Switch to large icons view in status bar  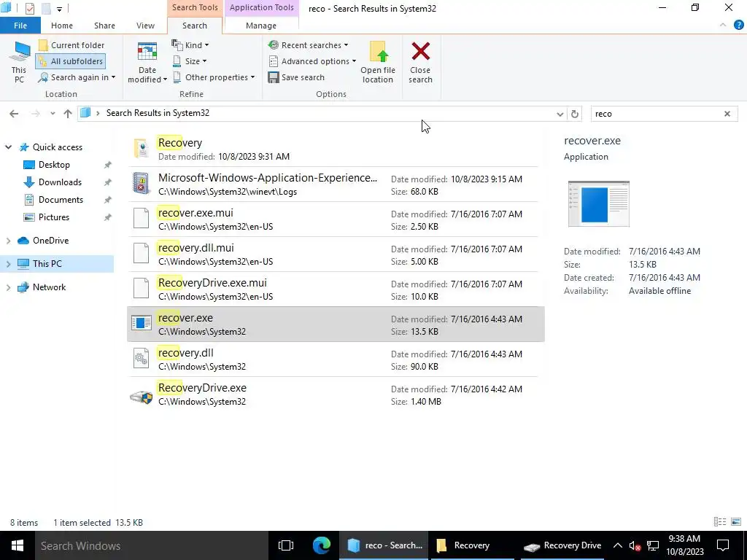(x=736, y=522)
